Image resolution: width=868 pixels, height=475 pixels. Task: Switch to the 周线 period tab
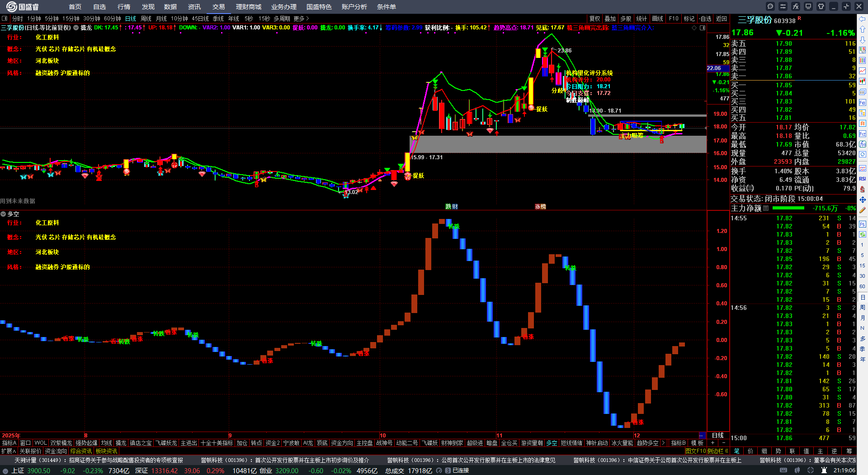pos(146,19)
